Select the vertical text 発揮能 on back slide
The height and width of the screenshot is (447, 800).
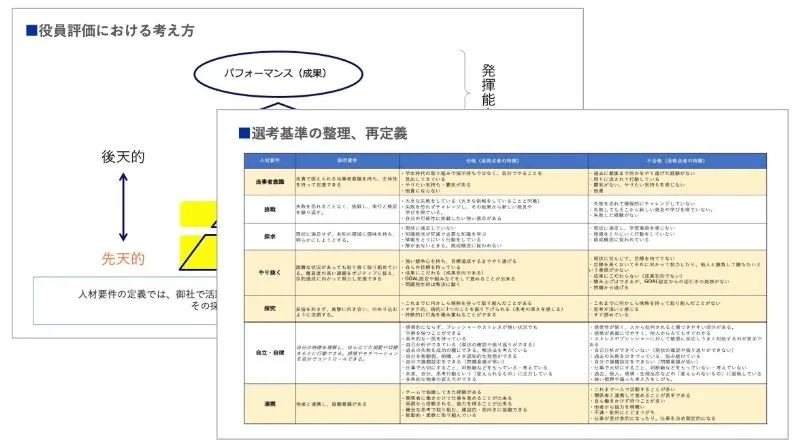[x=488, y=85]
